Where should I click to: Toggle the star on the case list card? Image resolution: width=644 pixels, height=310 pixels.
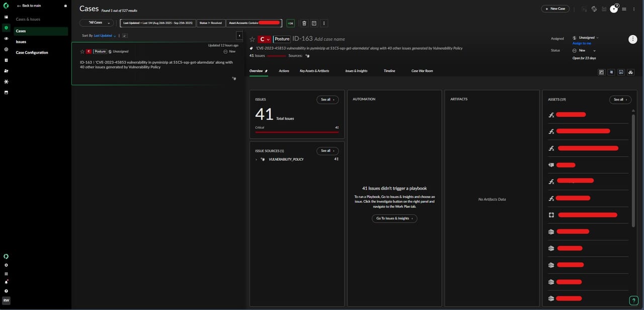82,51
